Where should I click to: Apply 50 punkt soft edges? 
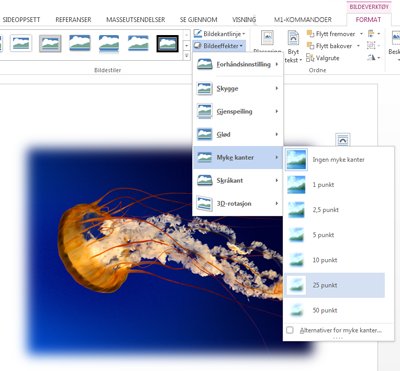pos(335,310)
